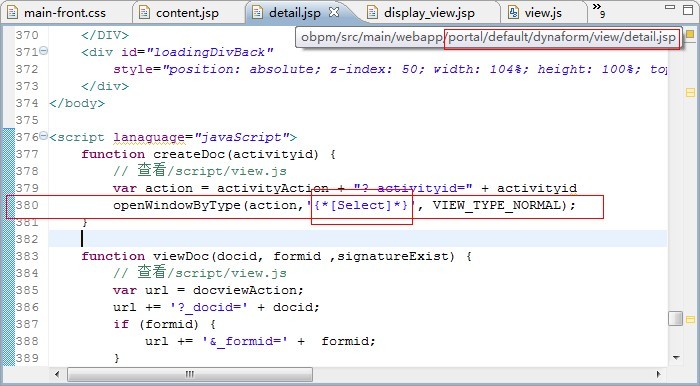Click the misspelled 'lanaguage' attribute
Screen dimensions: 700x386
pyautogui.click(x=149, y=137)
